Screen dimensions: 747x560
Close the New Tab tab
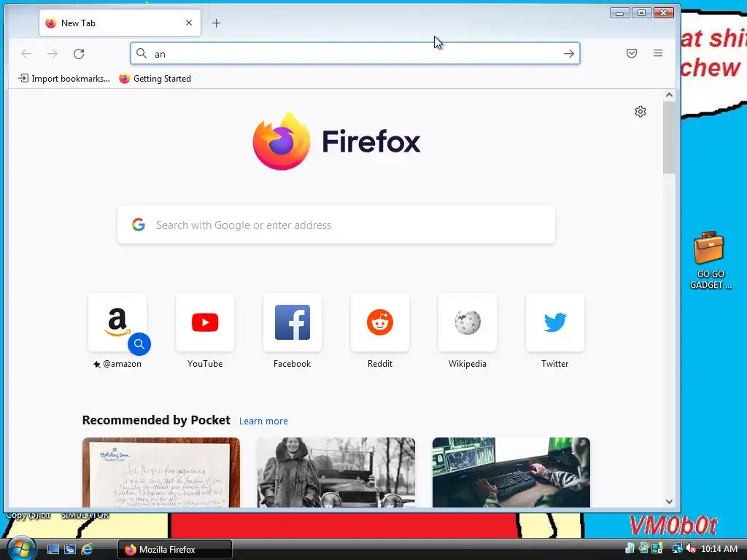[189, 23]
